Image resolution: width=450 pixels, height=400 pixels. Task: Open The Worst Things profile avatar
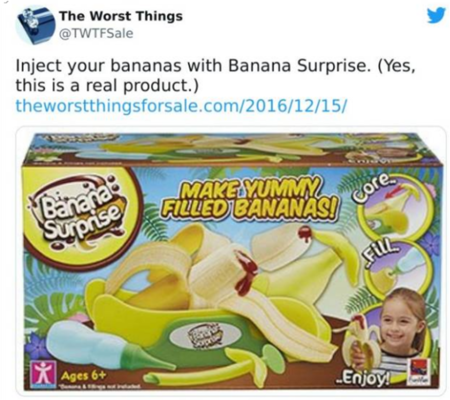[37, 25]
